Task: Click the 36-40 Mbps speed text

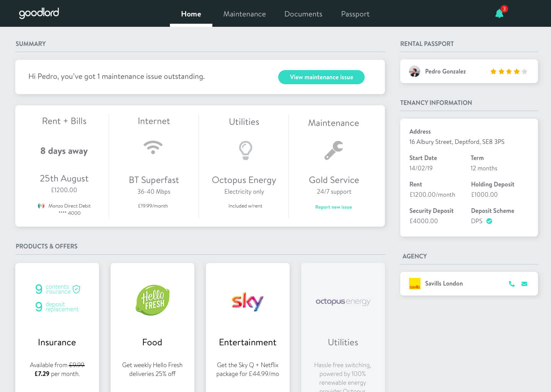Action: coord(154,192)
